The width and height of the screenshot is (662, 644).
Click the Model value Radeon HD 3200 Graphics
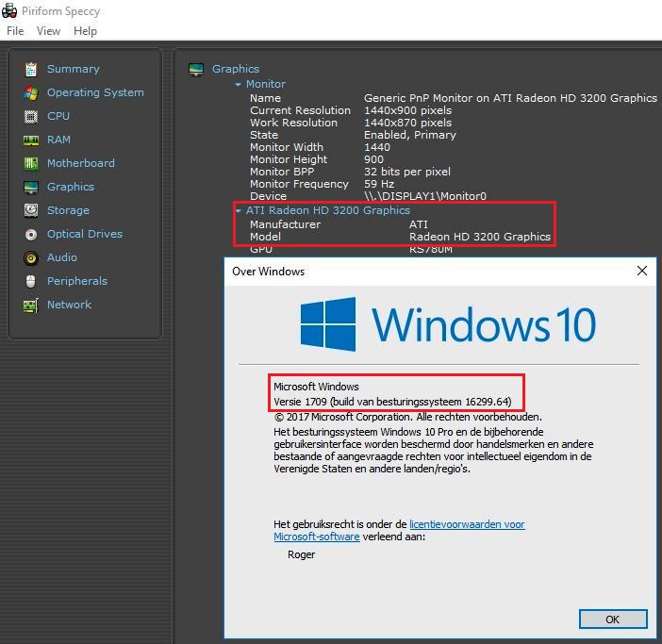(x=480, y=237)
